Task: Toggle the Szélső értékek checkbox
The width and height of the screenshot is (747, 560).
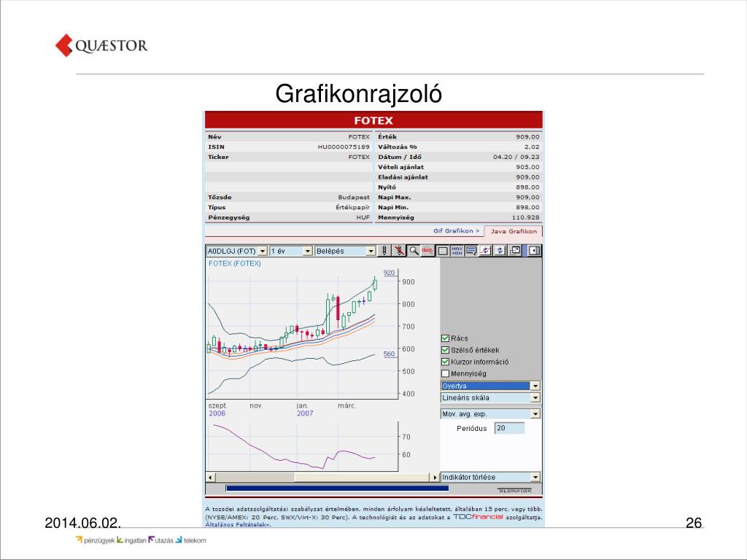Action: click(446, 350)
